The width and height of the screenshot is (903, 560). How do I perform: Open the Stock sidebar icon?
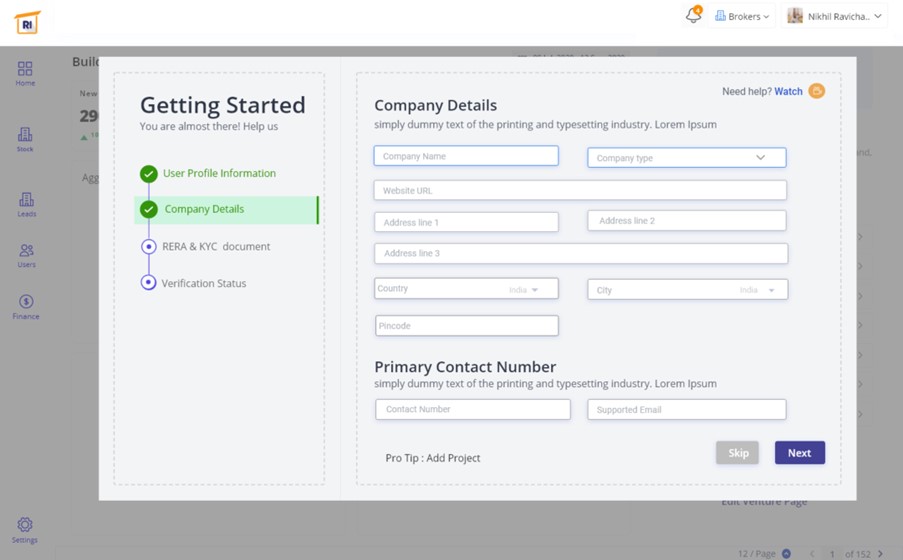click(25, 139)
